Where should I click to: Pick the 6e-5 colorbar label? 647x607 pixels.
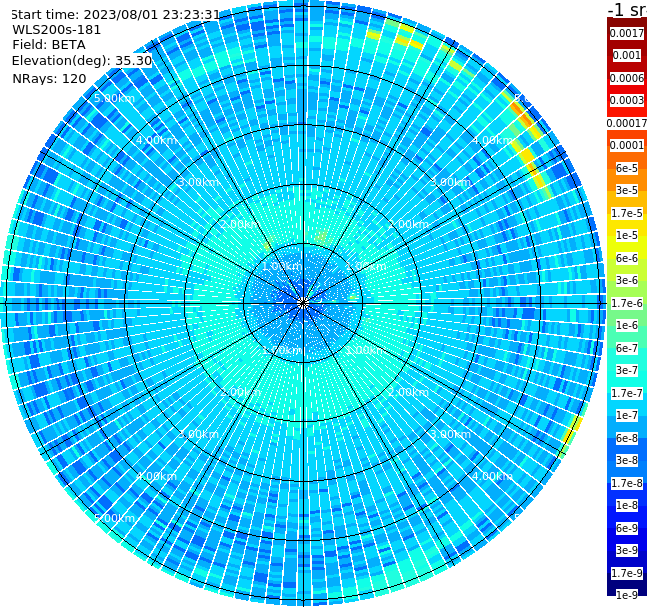(x=627, y=168)
